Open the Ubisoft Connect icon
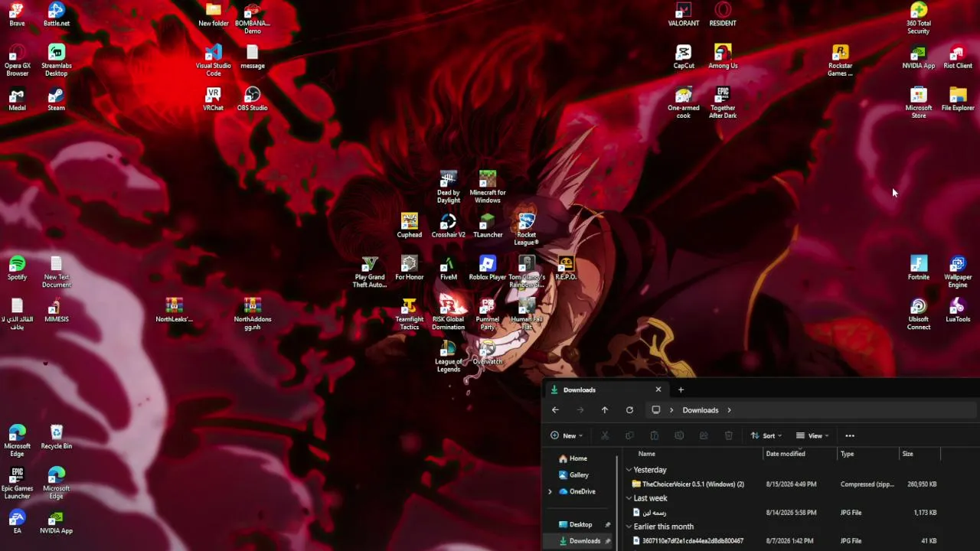 tap(919, 314)
